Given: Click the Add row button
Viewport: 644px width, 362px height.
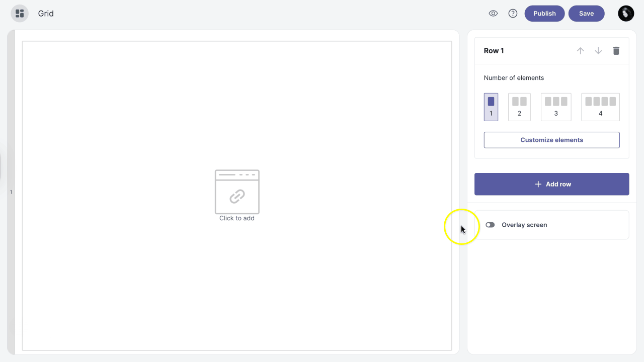Looking at the screenshot, I should tap(551, 184).
